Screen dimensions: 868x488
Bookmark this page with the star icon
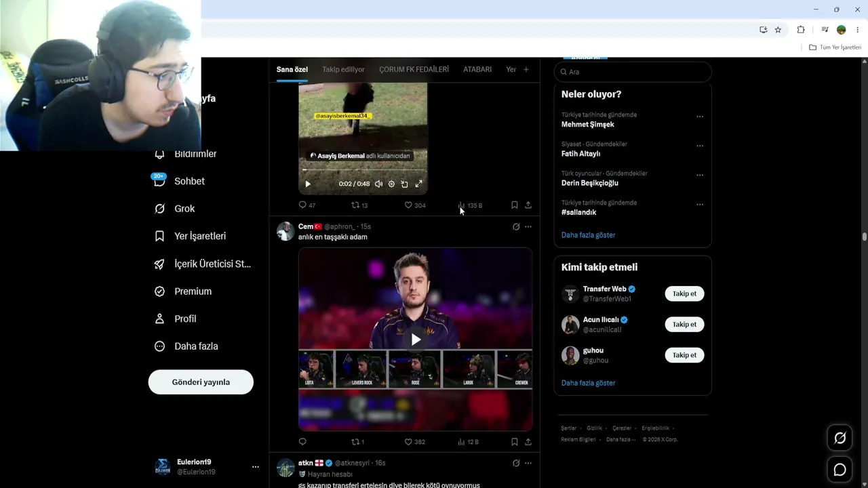tap(778, 30)
